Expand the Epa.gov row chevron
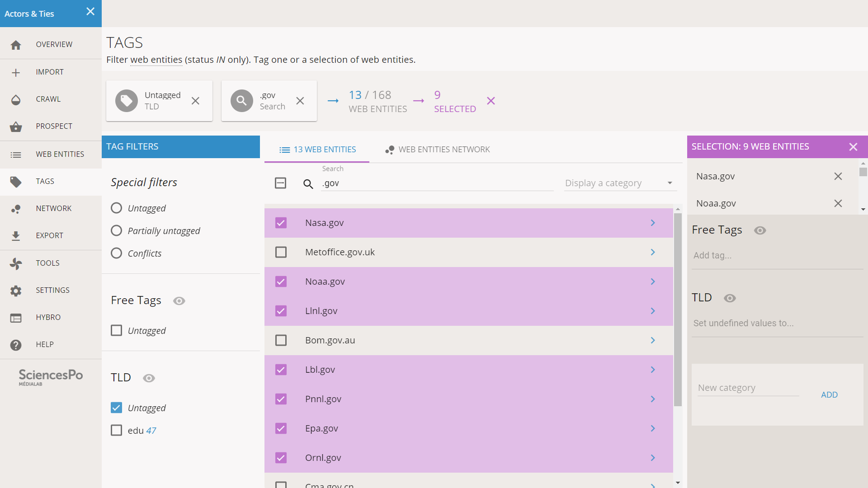This screenshot has width=868, height=488. click(x=653, y=428)
